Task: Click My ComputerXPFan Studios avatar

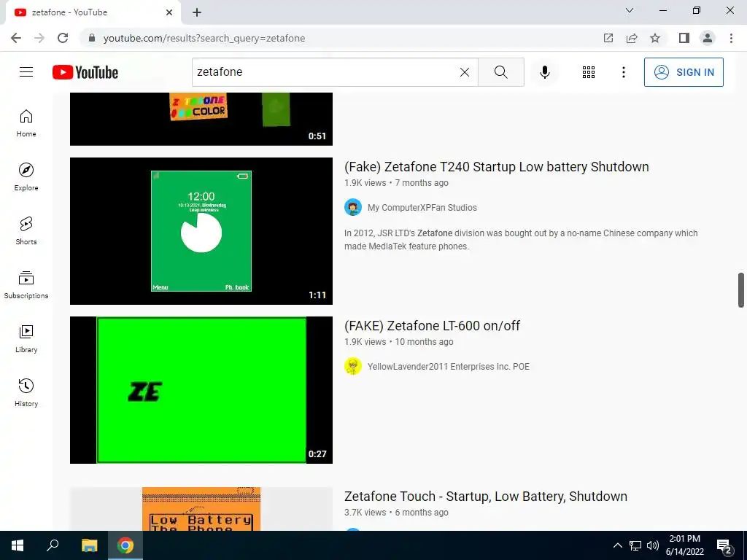Action: [353, 208]
